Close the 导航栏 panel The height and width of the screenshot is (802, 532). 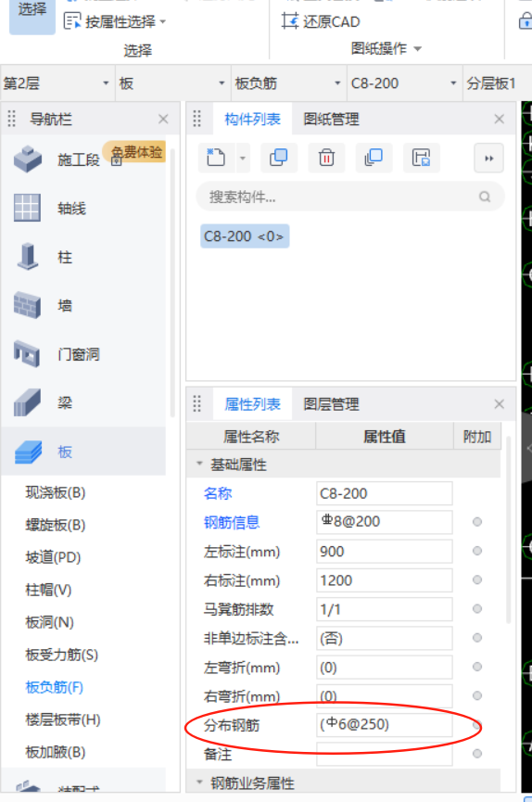pos(163,120)
